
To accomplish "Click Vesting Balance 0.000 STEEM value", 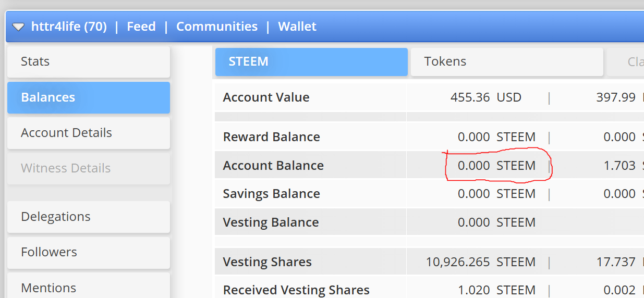I will pyautogui.click(x=496, y=222).
